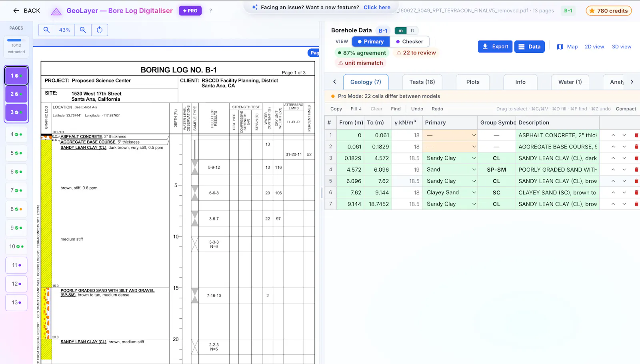The image size is (640, 364).
Task: Click Fill down in the toolbar
Action: click(x=356, y=109)
